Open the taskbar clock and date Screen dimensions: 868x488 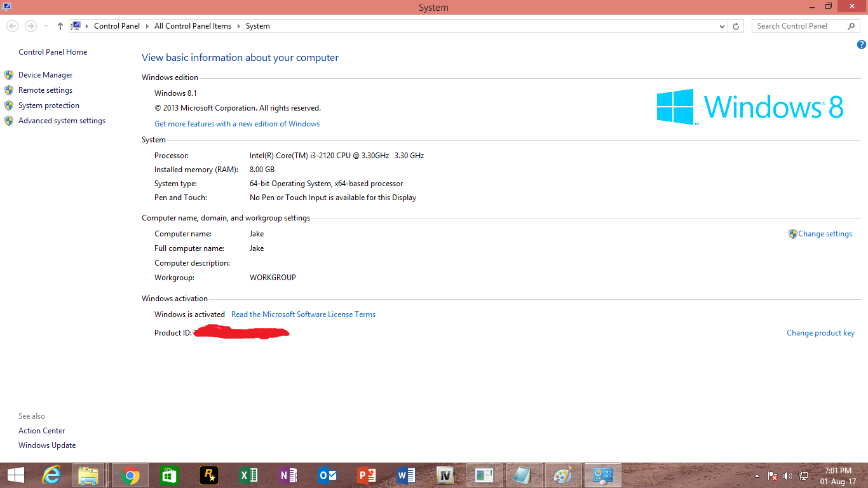tap(837, 476)
